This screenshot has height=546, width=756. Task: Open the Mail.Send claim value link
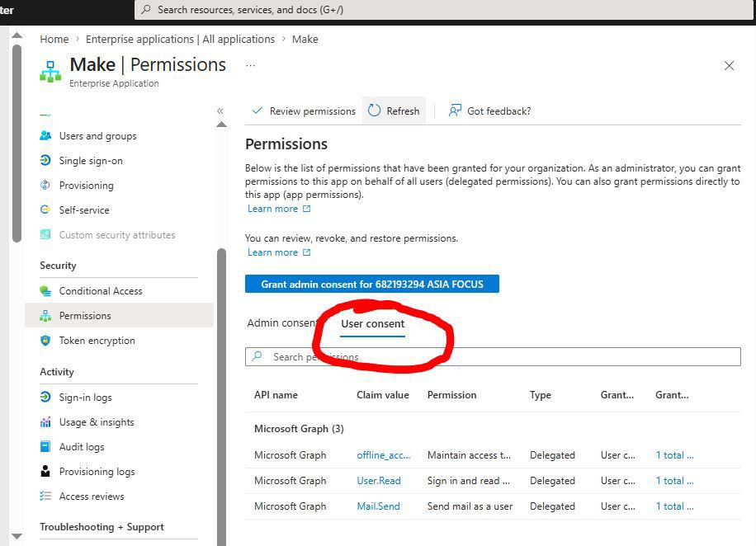point(378,506)
